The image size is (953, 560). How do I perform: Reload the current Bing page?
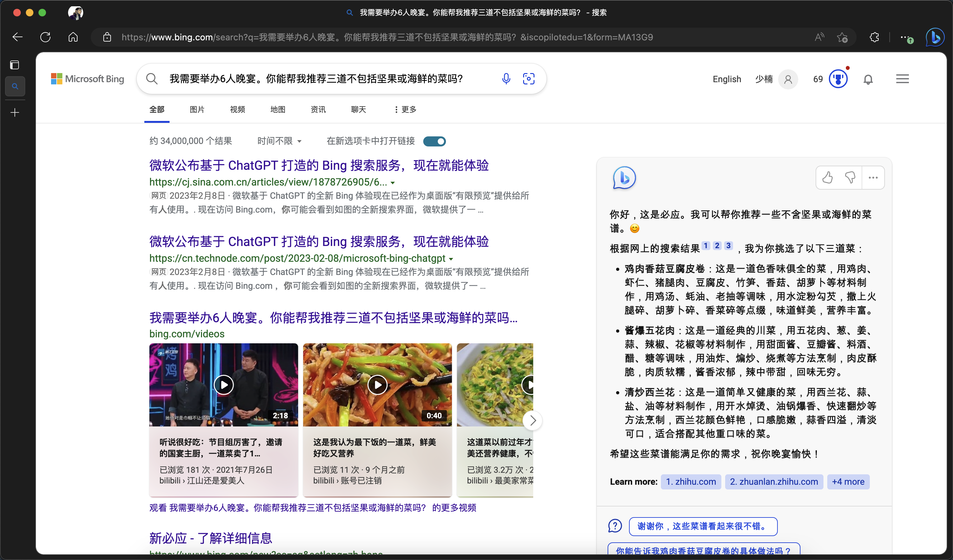45,37
